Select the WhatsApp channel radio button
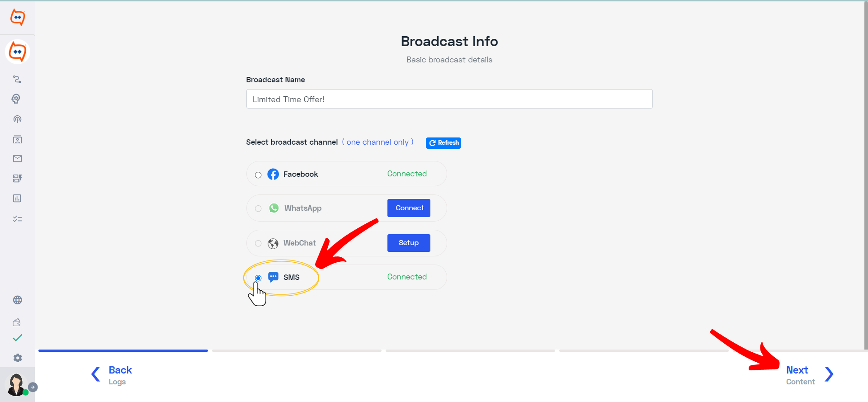Viewport: 868px width, 402px height. (258, 208)
